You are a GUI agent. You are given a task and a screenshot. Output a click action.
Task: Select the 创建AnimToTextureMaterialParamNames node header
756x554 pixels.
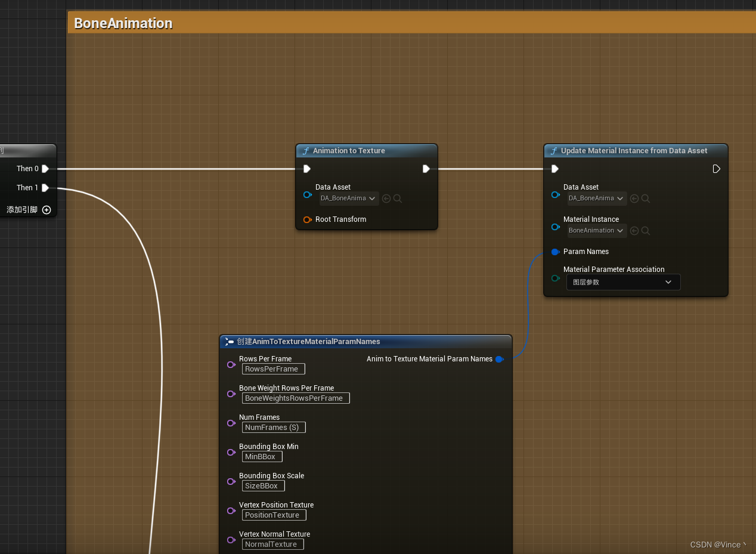click(x=365, y=342)
